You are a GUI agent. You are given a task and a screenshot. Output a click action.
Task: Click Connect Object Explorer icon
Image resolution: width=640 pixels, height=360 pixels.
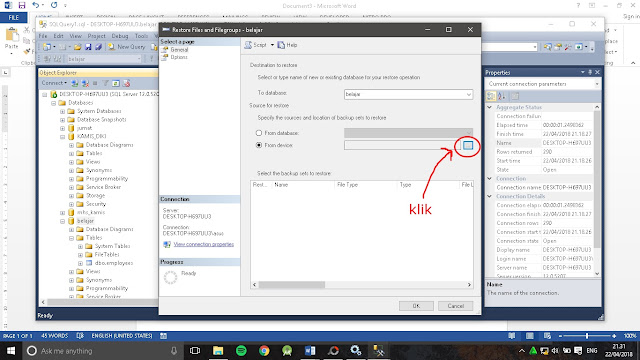coord(74,83)
